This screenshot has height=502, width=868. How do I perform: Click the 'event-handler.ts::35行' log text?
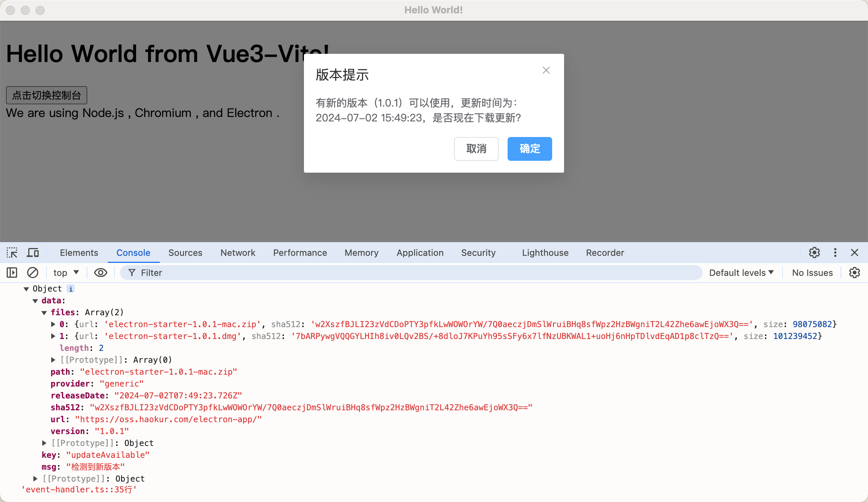79,489
